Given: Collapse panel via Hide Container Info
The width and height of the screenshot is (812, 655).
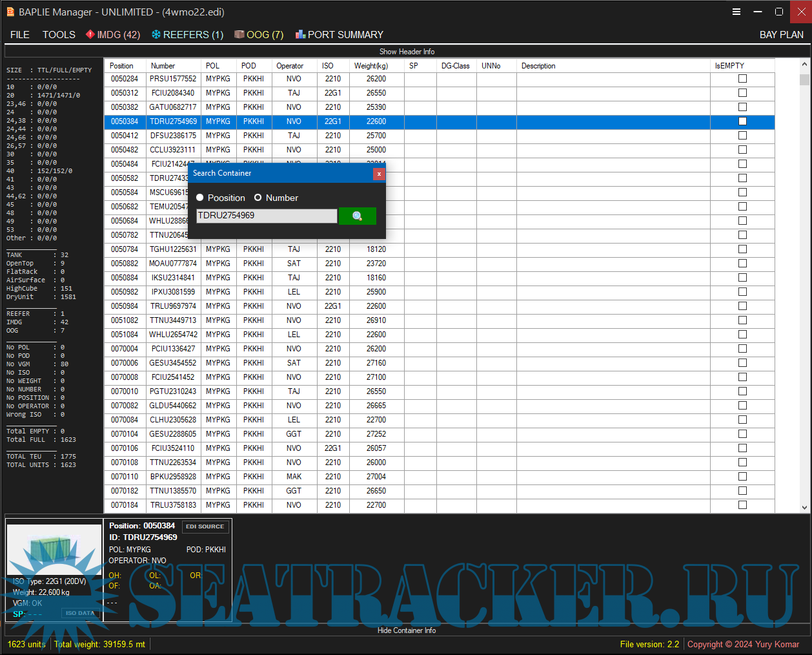Looking at the screenshot, I should click(x=407, y=630).
